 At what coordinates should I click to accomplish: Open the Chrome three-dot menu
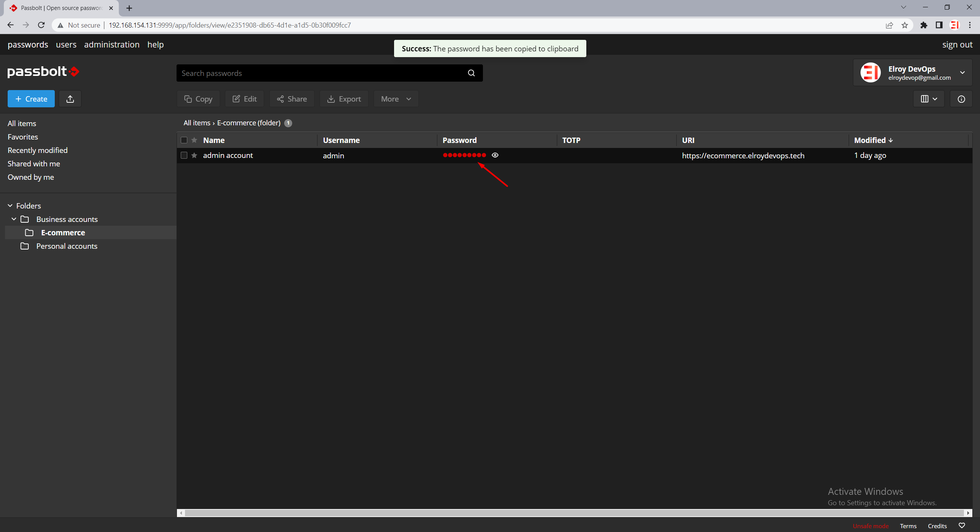pyautogui.click(x=970, y=25)
